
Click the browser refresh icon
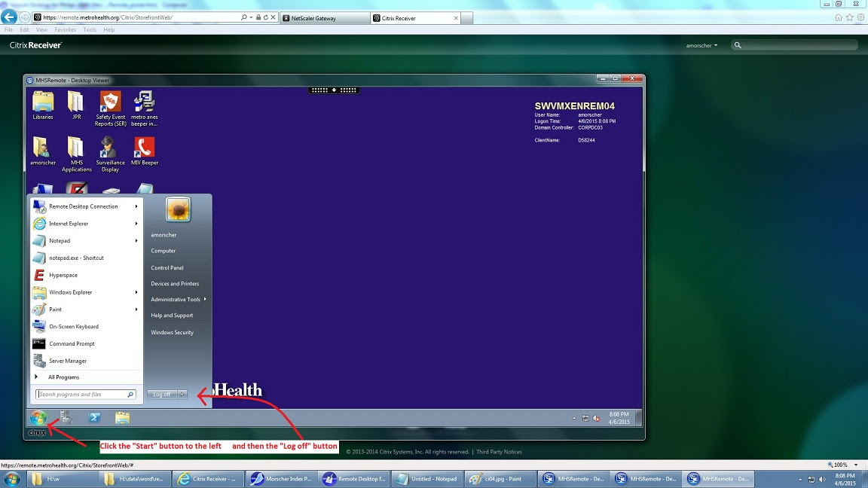[266, 18]
